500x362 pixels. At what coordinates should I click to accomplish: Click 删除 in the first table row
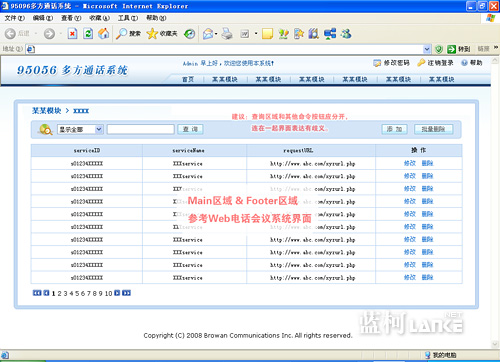[x=427, y=163]
